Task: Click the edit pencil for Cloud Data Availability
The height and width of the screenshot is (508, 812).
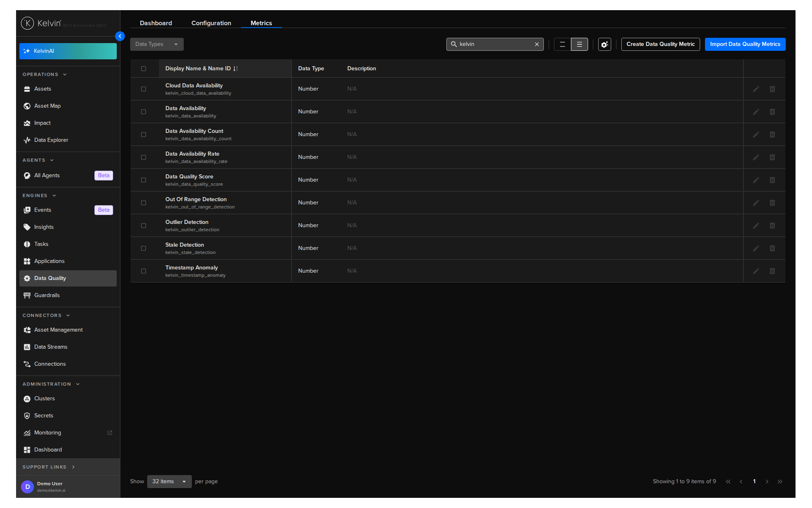Action: tap(756, 89)
